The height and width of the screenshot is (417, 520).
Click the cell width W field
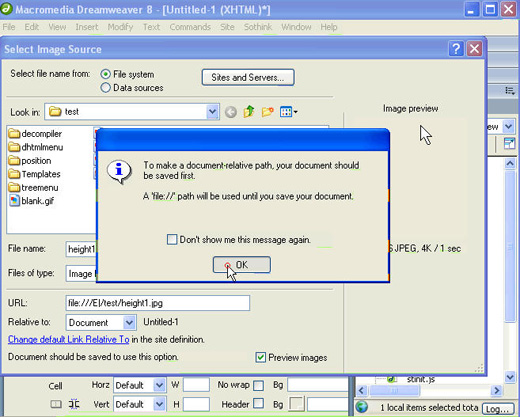(x=196, y=385)
